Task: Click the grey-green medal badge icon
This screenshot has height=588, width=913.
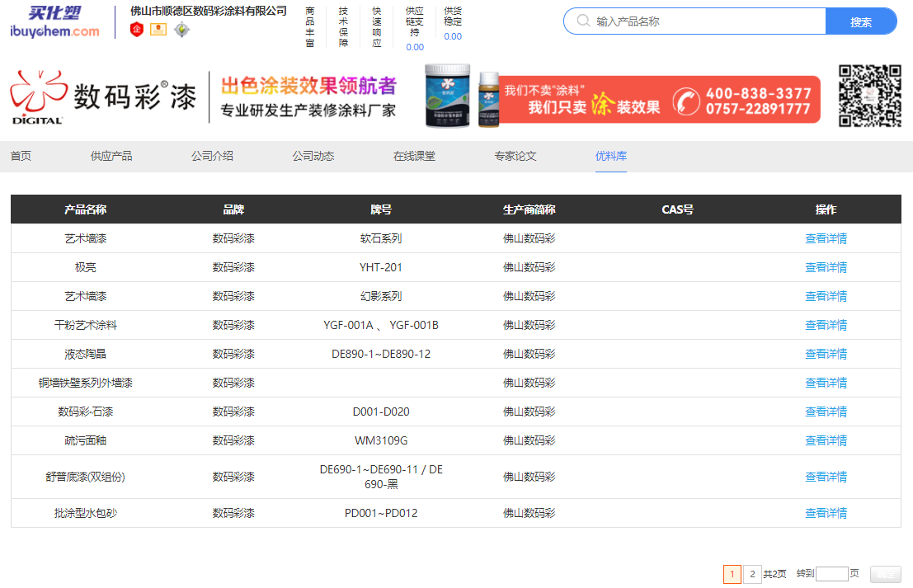Action: 181,29
